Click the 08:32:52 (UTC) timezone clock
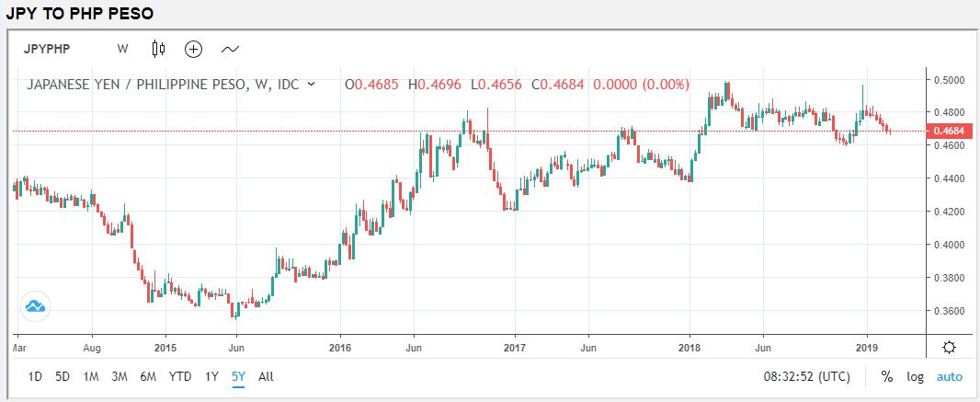This screenshot has height=402, width=980. click(806, 376)
